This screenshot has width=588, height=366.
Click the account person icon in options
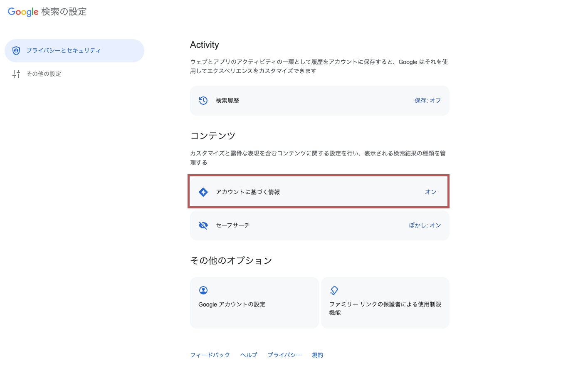[203, 290]
